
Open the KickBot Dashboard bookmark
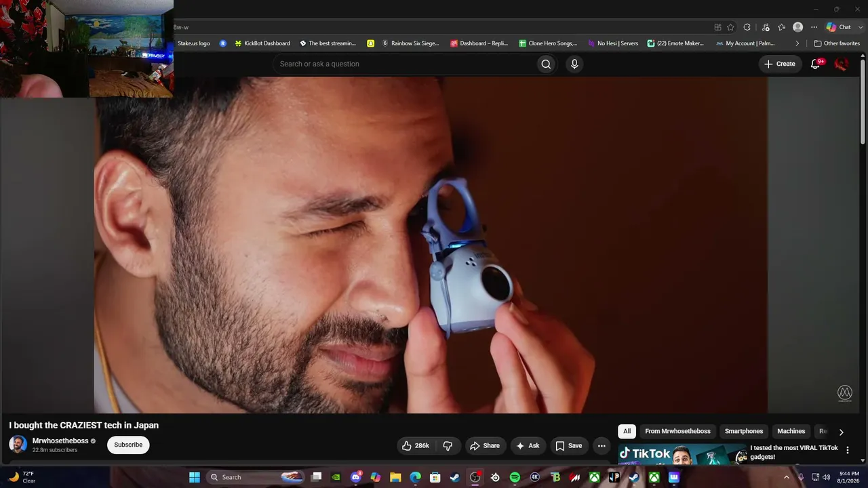click(262, 43)
